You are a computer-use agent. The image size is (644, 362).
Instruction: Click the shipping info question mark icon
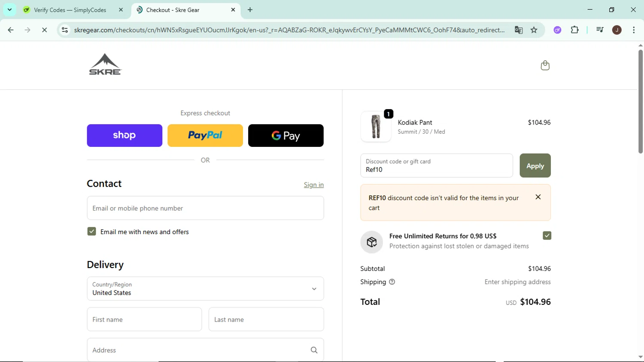click(392, 282)
